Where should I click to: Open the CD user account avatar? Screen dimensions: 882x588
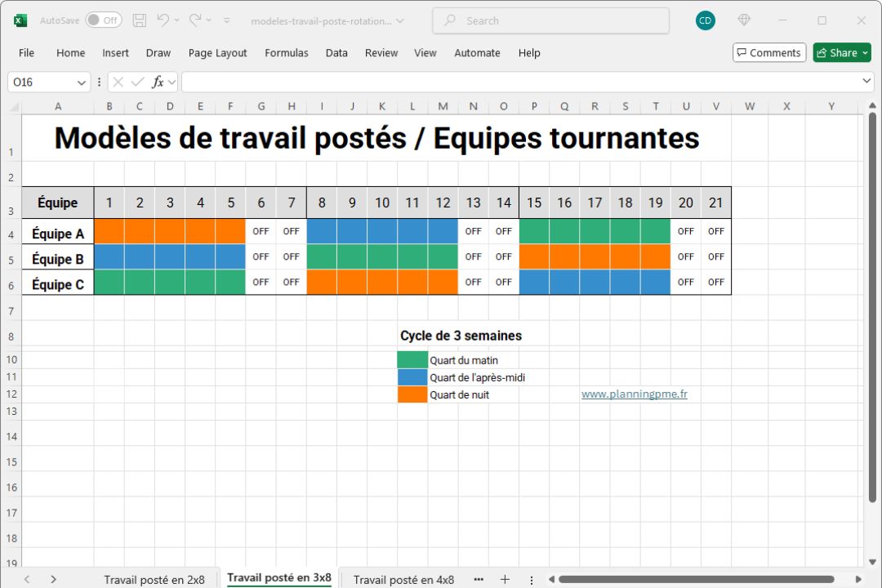click(x=706, y=20)
